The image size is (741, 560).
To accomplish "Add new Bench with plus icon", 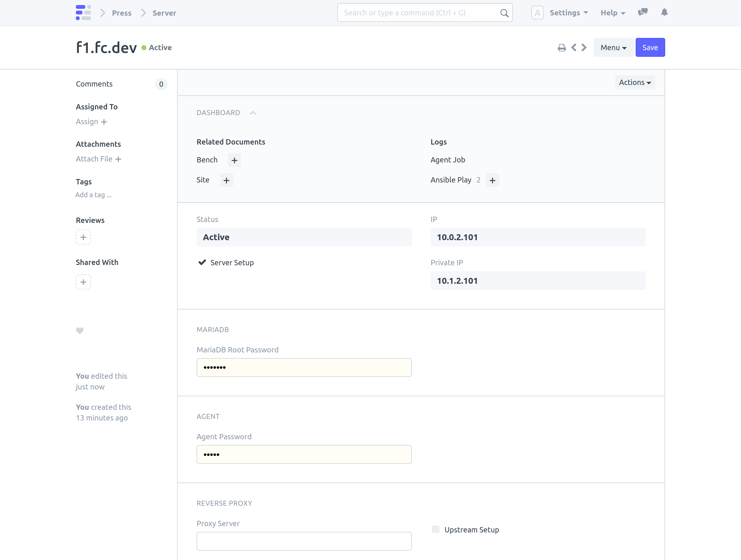I will click(234, 160).
